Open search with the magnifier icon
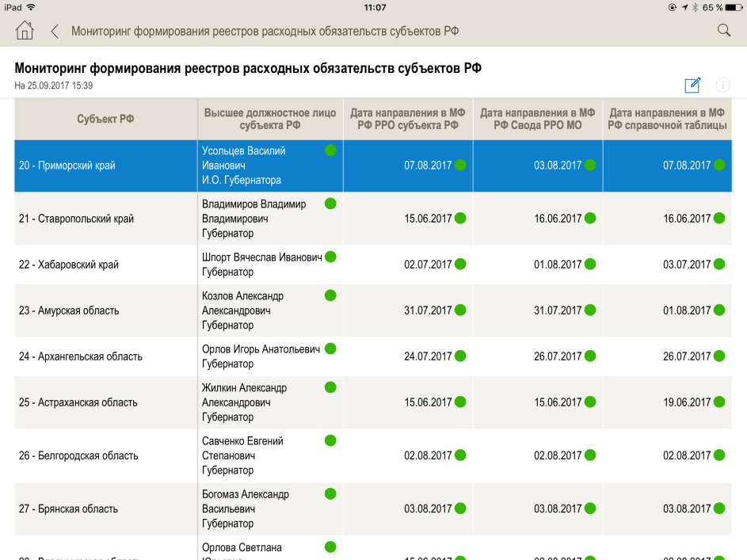Screen dimensions: 747x560 tap(723, 31)
